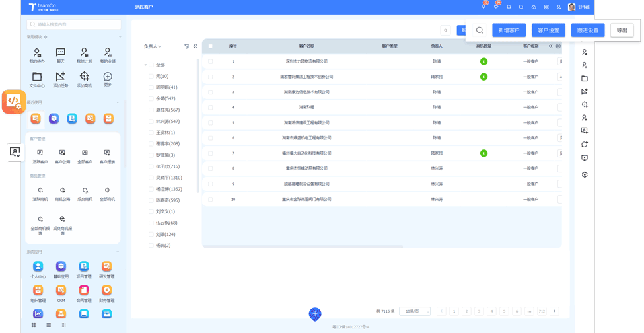Open the 聊天 chat module
The image size is (644, 333).
click(60, 55)
